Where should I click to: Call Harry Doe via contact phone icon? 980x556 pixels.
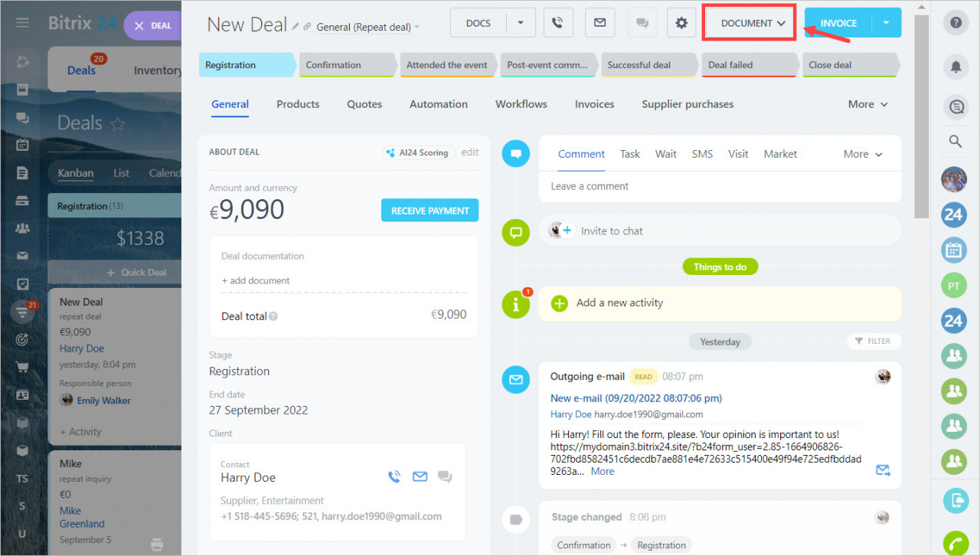click(x=394, y=476)
